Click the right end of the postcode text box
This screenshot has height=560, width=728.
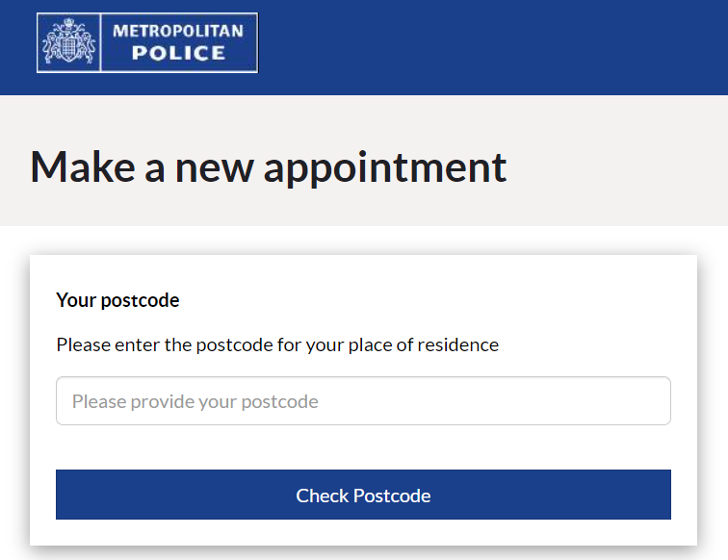650,401
